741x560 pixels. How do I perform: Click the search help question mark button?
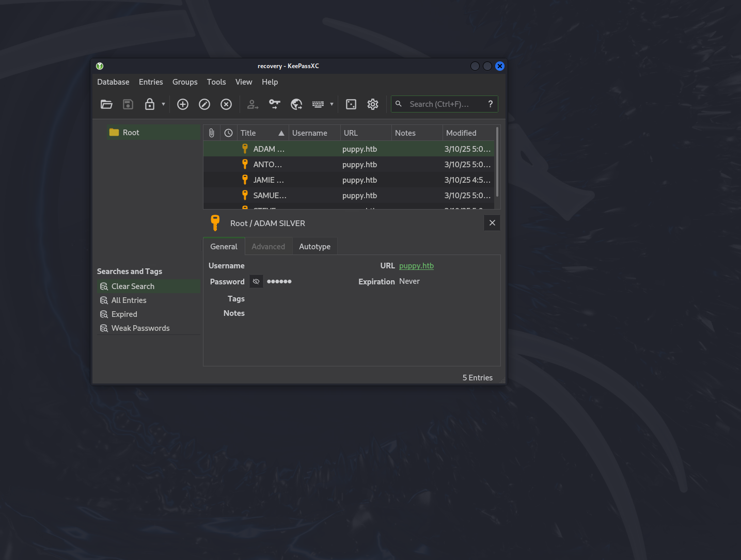[490, 104]
